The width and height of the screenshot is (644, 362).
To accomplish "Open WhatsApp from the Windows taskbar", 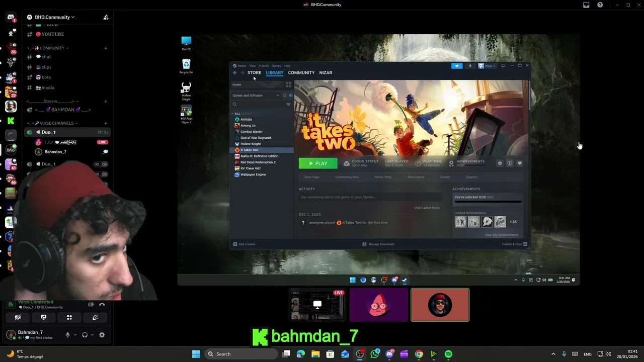I will point(375,354).
